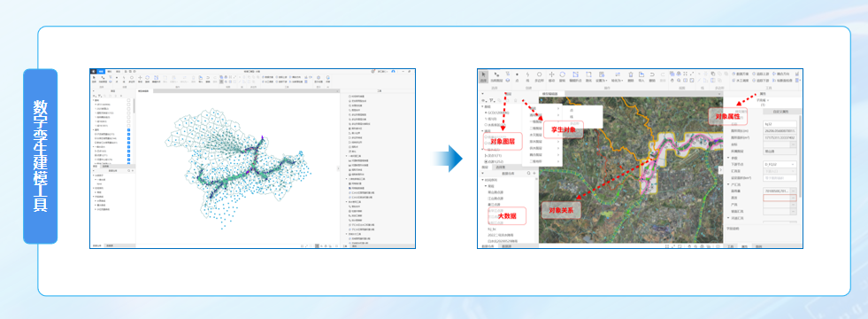Image resolution: width=868 pixels, height=319 pixels.
Task: Right screenshot: collapse the 时间序列 tree node
Action: [x=482, y=180]
